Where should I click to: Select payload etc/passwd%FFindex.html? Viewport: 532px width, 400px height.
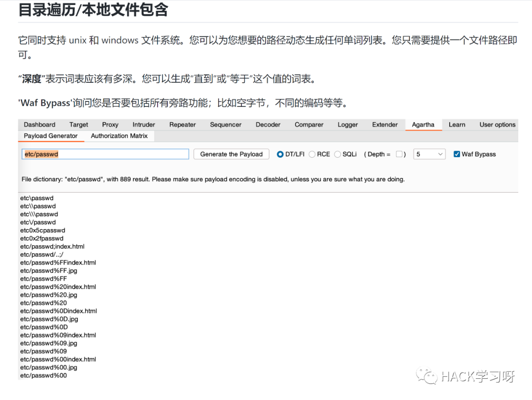[x=58, y=263]
